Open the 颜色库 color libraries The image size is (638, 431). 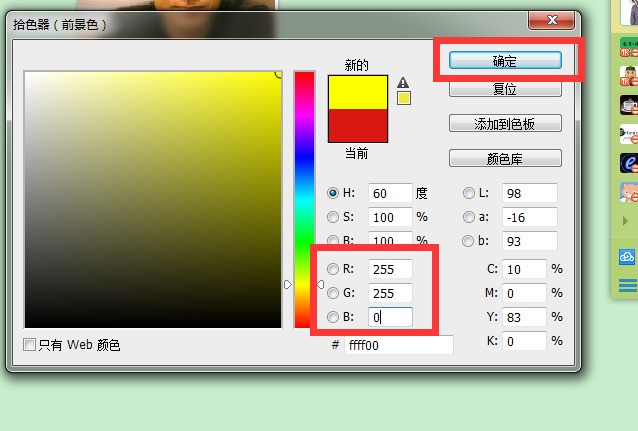pyautogui.click(x=505, y=158)
